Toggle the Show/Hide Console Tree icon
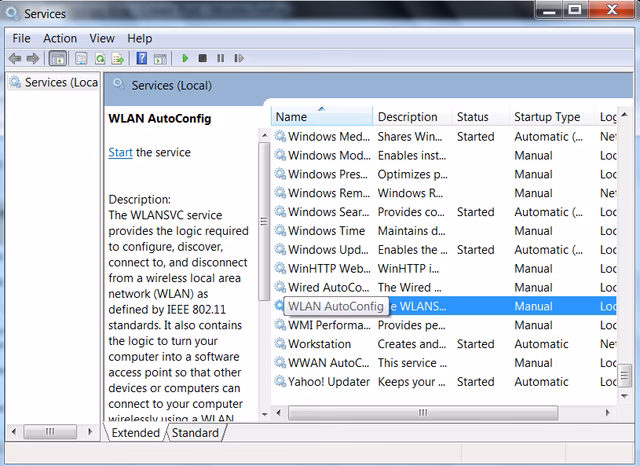This screenshot has width=640, height=466. (x=58, y=58)
